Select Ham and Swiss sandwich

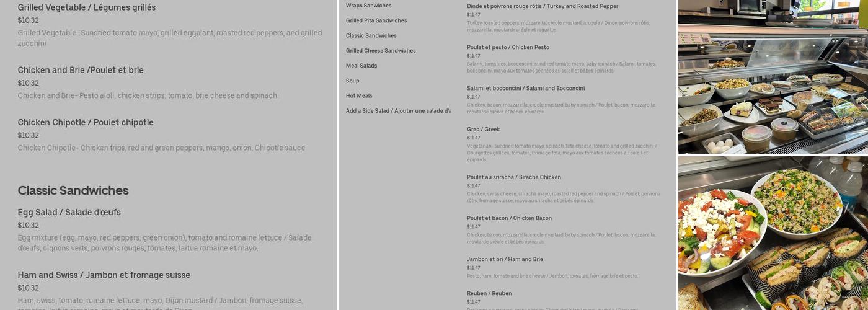pos(104,275)
